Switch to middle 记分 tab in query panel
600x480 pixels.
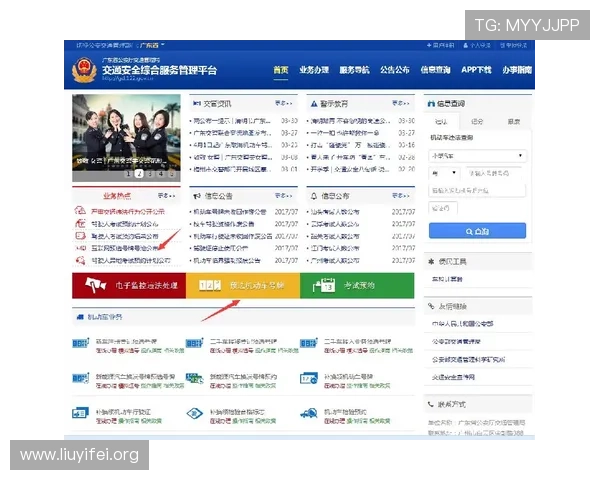click(477, 122)
